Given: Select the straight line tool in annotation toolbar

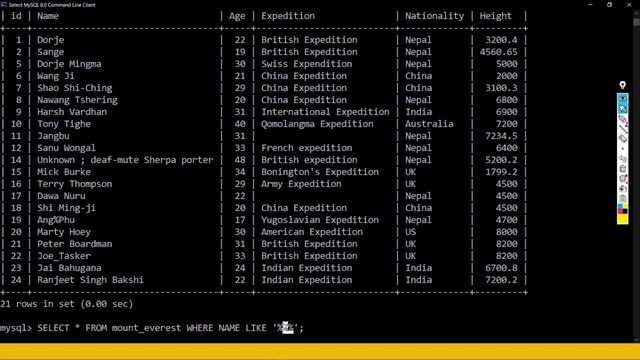Looking at the screenshot, I should click(622, 129).
